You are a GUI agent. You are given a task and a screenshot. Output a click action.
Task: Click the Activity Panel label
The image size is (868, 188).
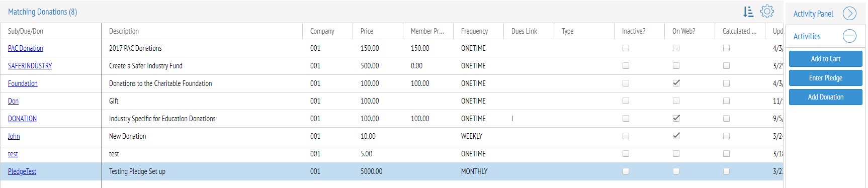point(813,14)
